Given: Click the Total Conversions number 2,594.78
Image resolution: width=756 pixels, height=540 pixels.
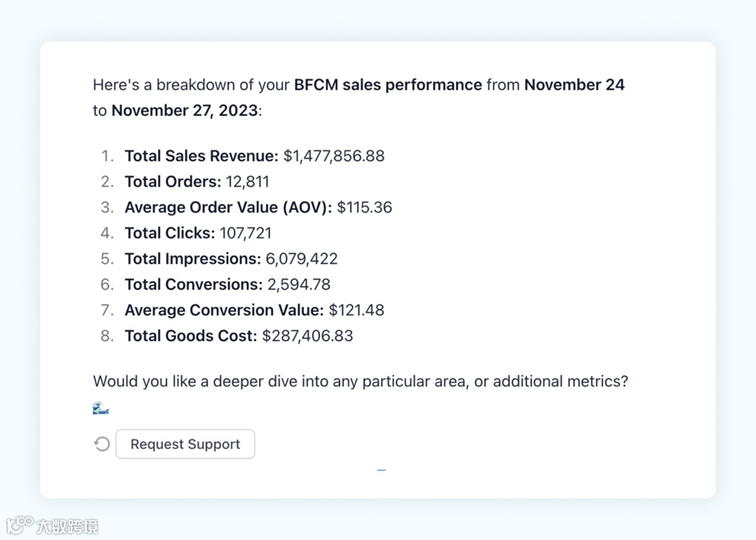Looking at the screenshot, I should (x=299, y=285).
